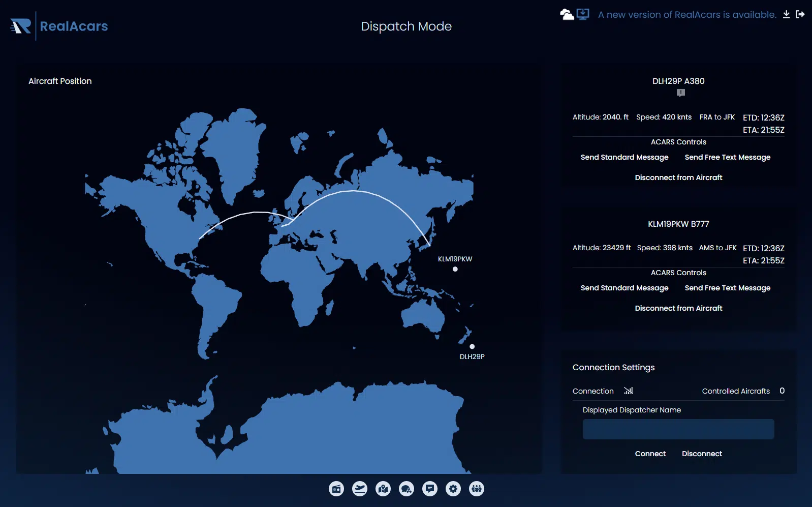Viewport: 812px width, 507px height.
Task: Open the map with pin icon
Action: [383, 489]
